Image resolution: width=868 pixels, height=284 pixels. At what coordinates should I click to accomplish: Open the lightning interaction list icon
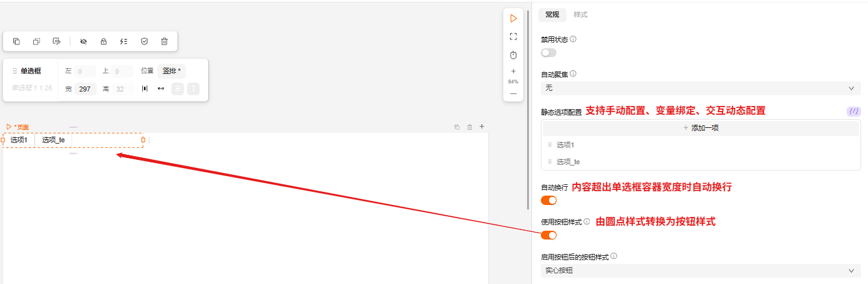pyautogui.click(x=123, y=41)
